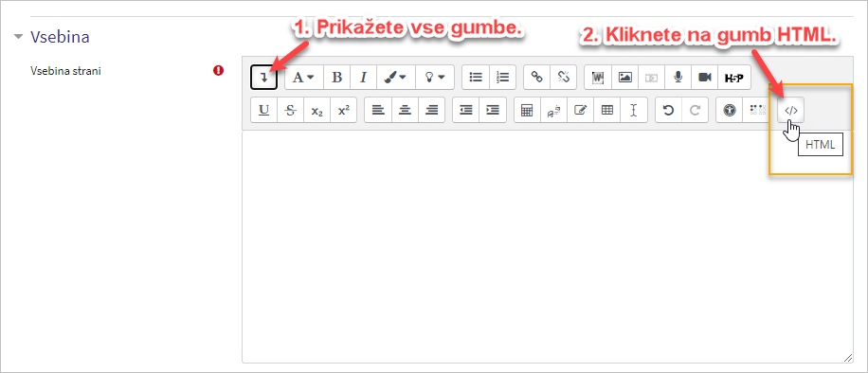Viewport: 868px width, 373px height.
Task: Click the editor resize handle corner
Action: [x=847, y=358]
